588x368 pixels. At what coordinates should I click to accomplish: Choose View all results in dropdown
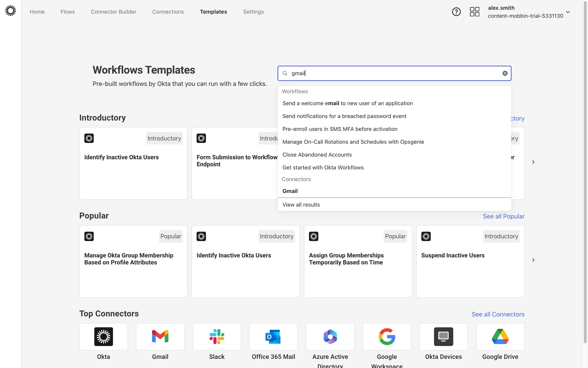point(301,205)
